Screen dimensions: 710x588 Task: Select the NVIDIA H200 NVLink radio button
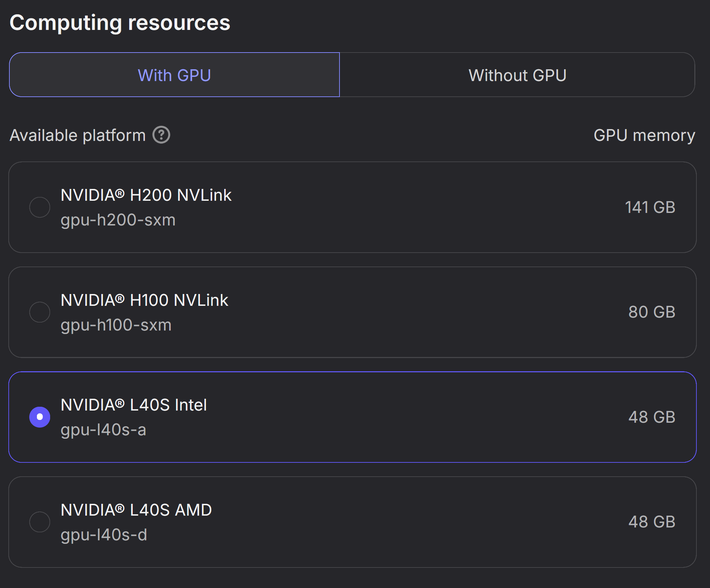coord(40,207)
